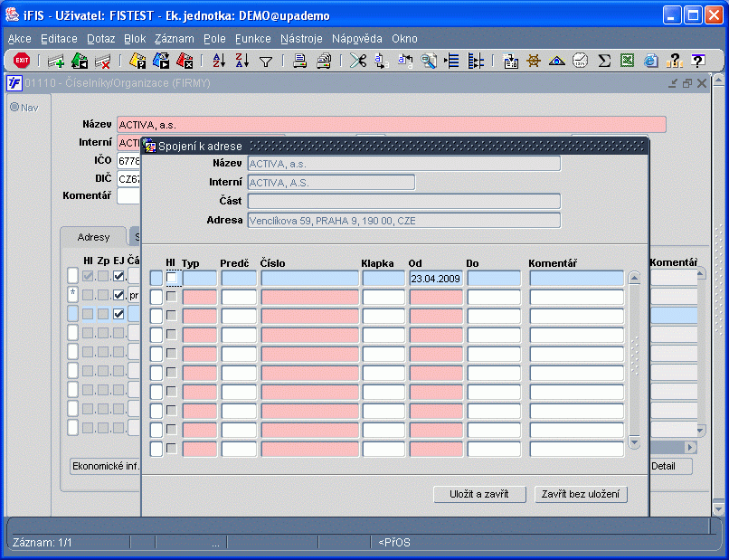Open the Dotaz menu

click(101, 39)
